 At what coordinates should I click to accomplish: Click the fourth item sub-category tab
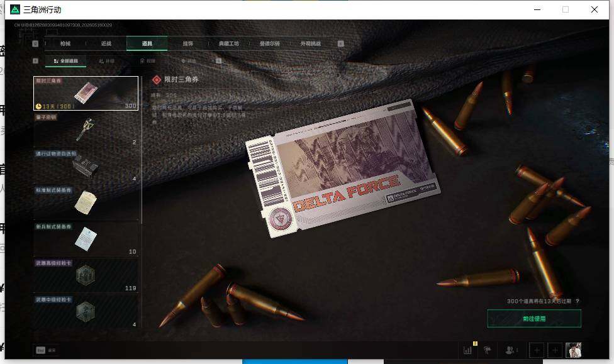click(188, 61)
